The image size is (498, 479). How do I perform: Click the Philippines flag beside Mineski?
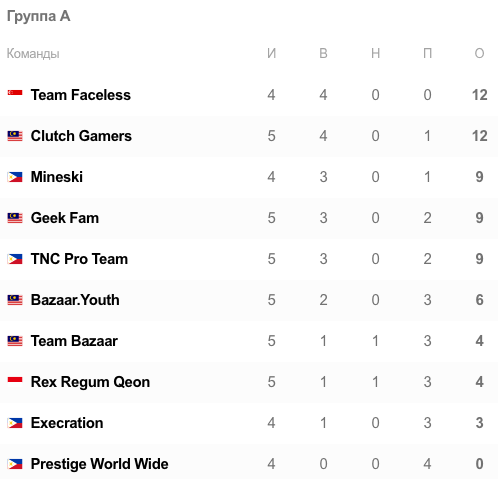coord(15,177)
